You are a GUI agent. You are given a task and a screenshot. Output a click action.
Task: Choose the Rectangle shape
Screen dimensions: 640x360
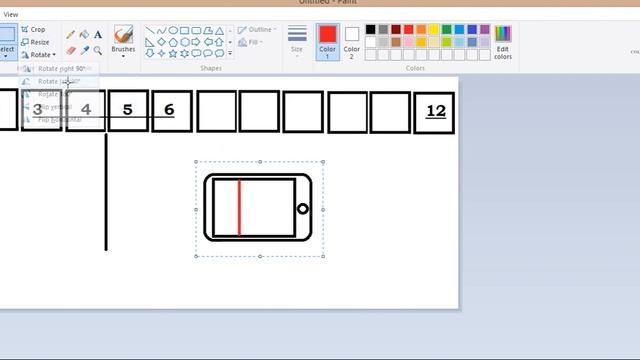[184, 31]
